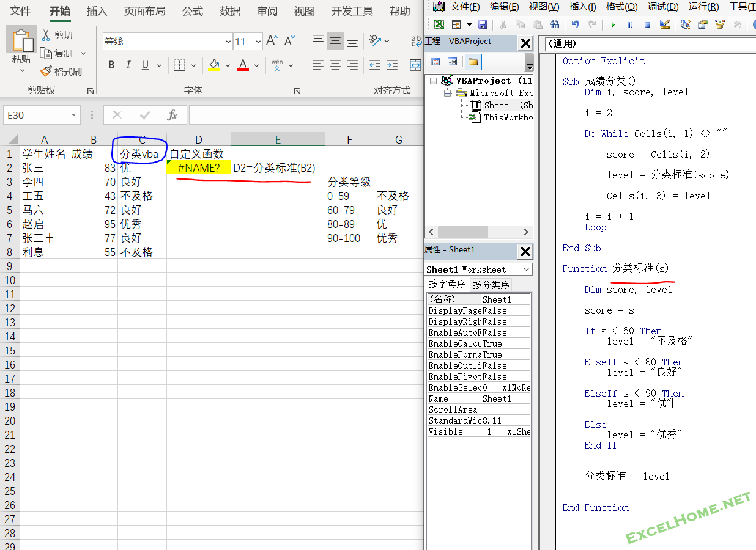Open the underline style dropdown arrow

[x=160, y=65]
